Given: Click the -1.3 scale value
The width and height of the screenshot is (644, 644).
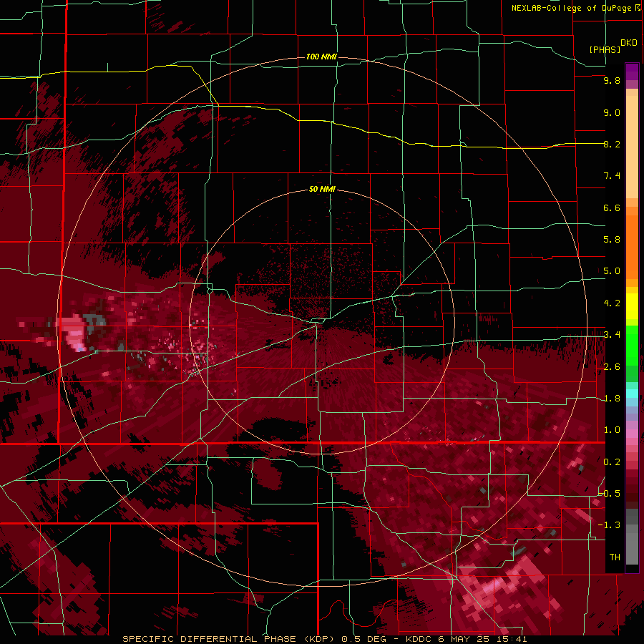Looking at the screenshot, I should (x=610, y=525).
